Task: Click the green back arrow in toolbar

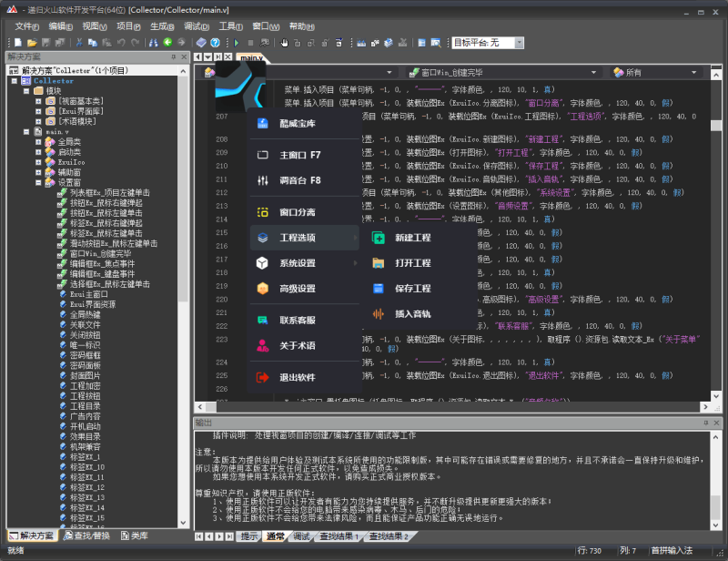Action: coord(167,43)
